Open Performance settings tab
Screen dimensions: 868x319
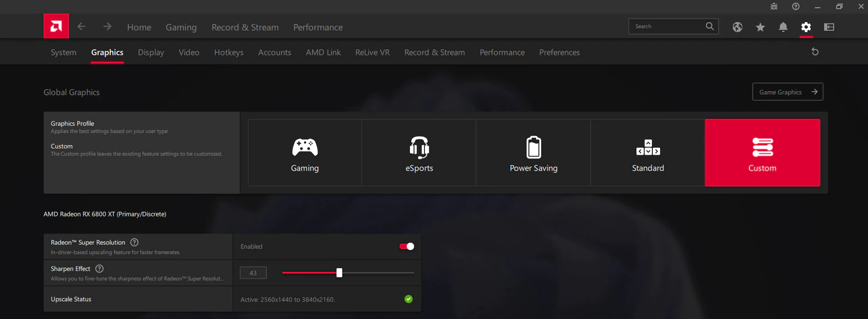coord(502,52)
